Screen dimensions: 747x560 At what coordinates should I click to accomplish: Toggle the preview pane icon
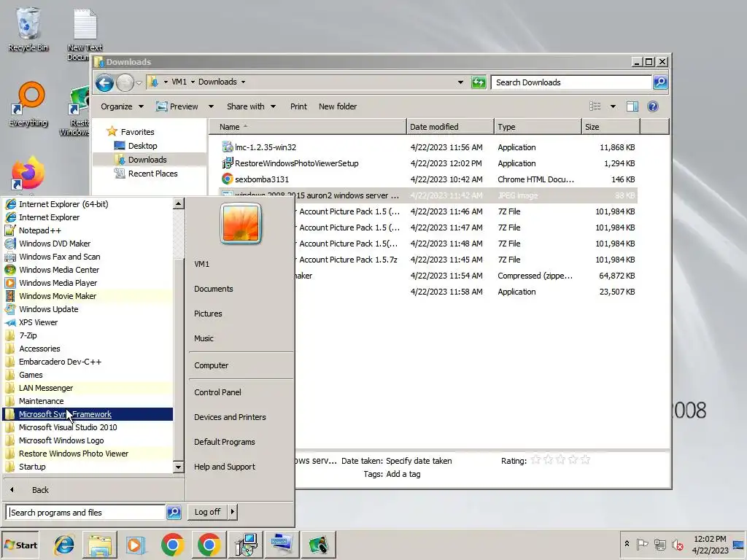coord(632,106)
